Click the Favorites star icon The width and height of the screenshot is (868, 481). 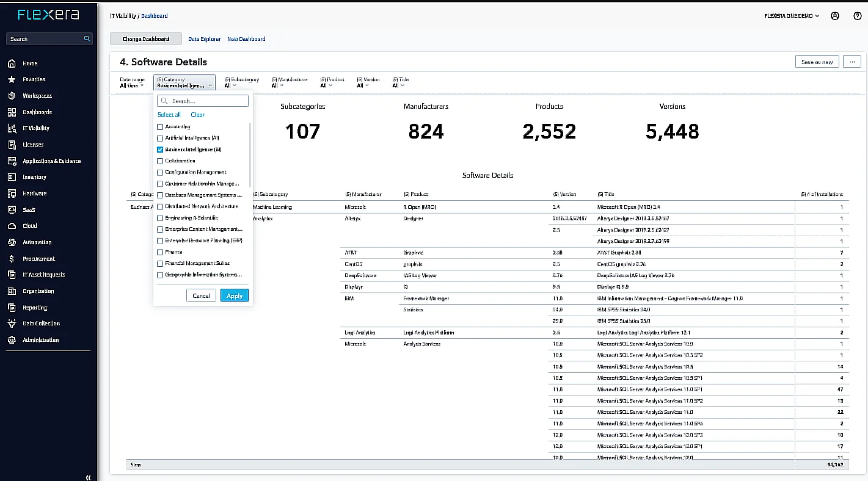pyautogui.click(x=11, y=79)
